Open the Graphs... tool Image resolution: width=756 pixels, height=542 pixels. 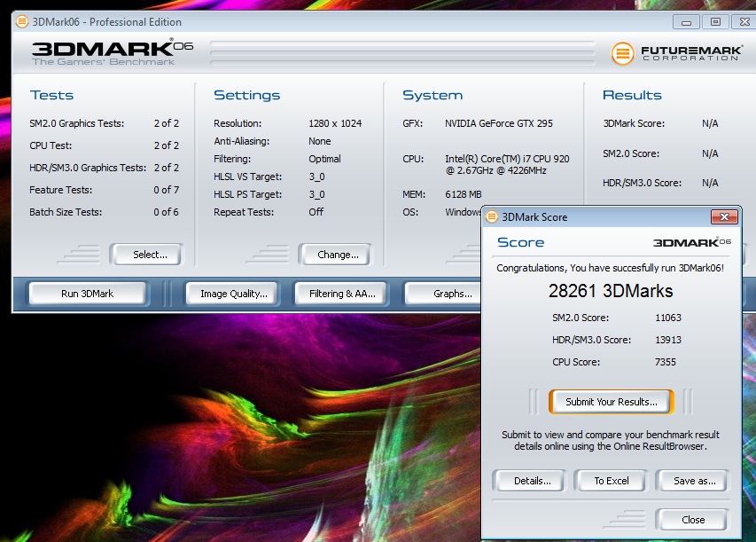click(x=443, y=294)
